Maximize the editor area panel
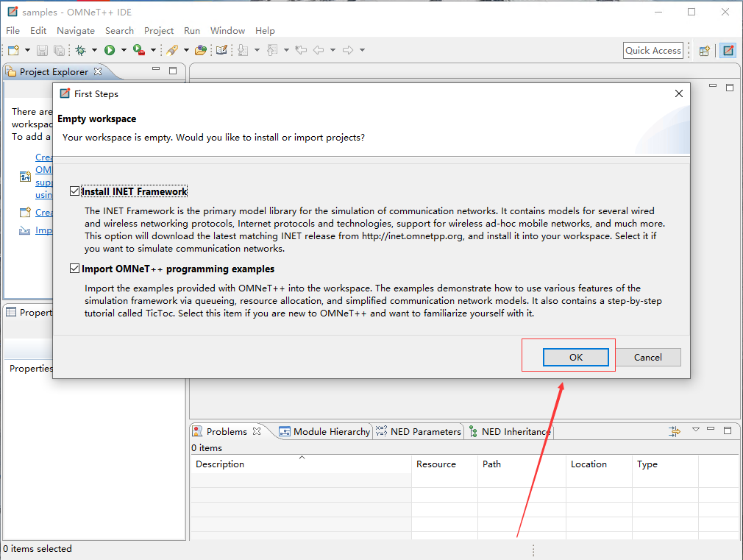743x560 pixels. tap(730, 88)
